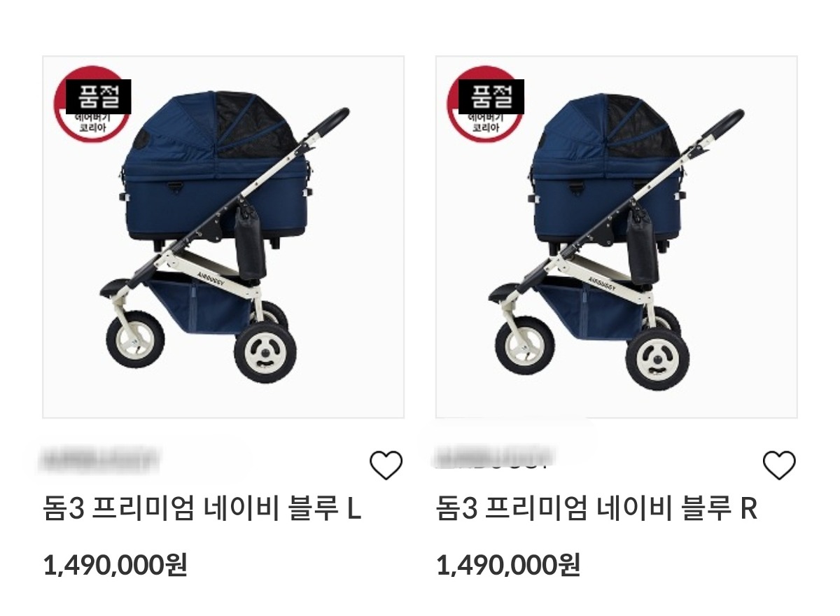
Task: Open the 돔3 프리미엄 네이비 블루 L product image
Action: (223, 237)
